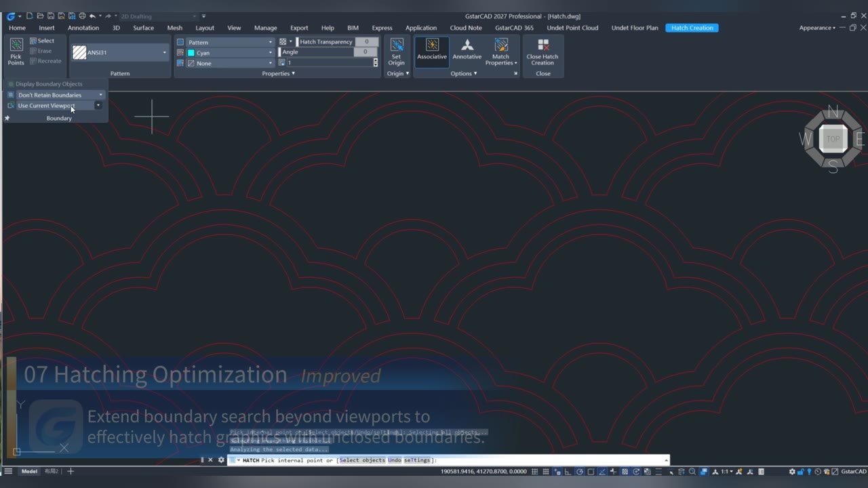Open the hatch options dialog launcher arrow
The image size is (868, 488).
click(x=515, y=73)
